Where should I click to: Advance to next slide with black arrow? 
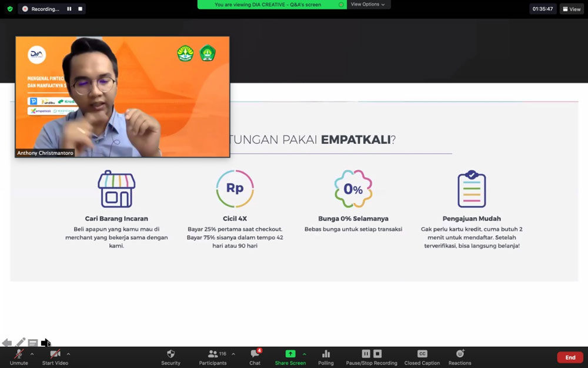[x=46, y=343]
